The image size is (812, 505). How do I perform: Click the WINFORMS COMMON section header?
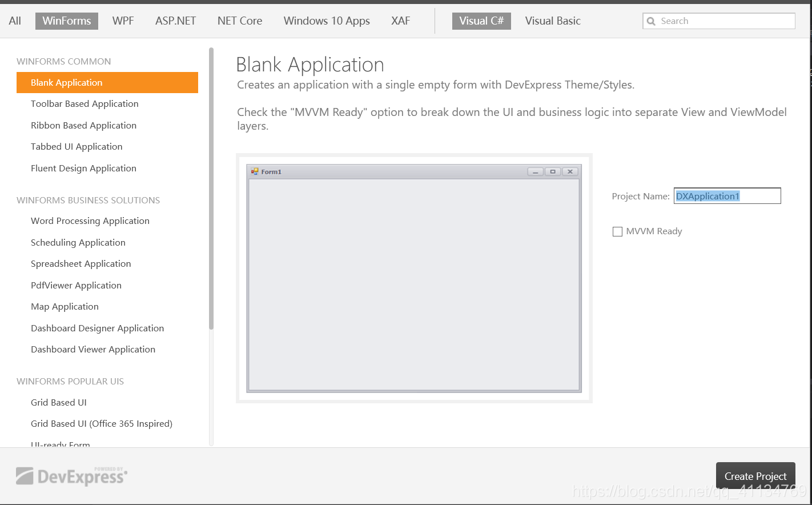pos(64,62)
